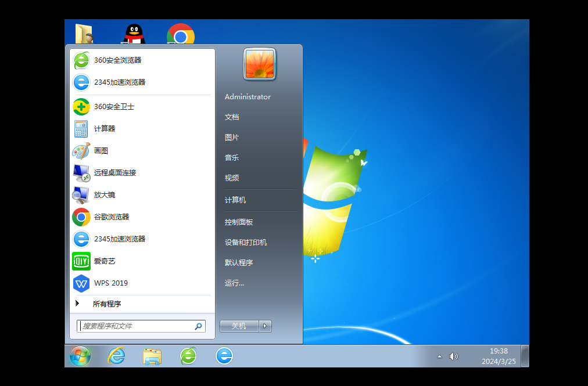
Task: Open the 放大镜 magnifier entry
Action: point(142,195)
